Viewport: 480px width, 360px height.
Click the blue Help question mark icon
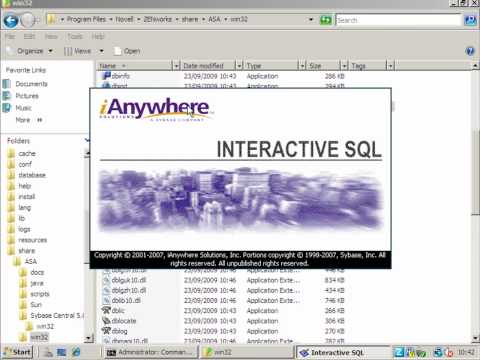coord(470,51)
